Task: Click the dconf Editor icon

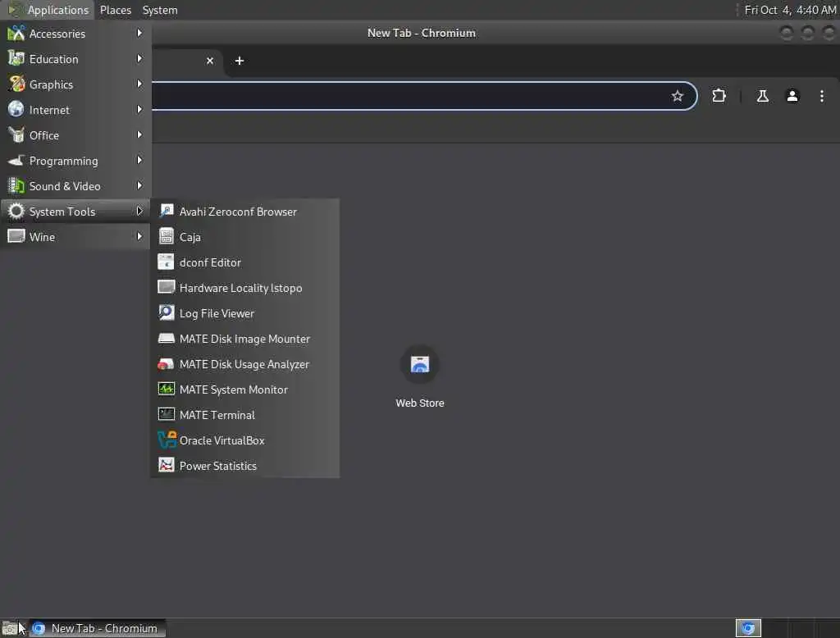Action: (x=166, y=262)
